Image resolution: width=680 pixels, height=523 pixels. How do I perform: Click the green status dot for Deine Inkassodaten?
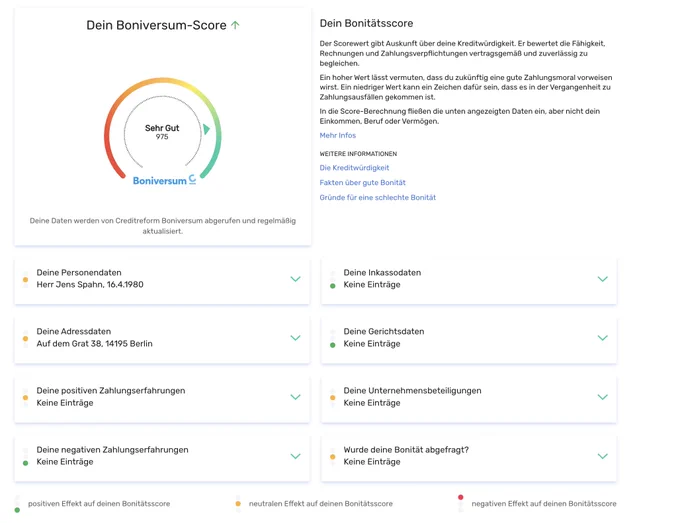point(333,286)
